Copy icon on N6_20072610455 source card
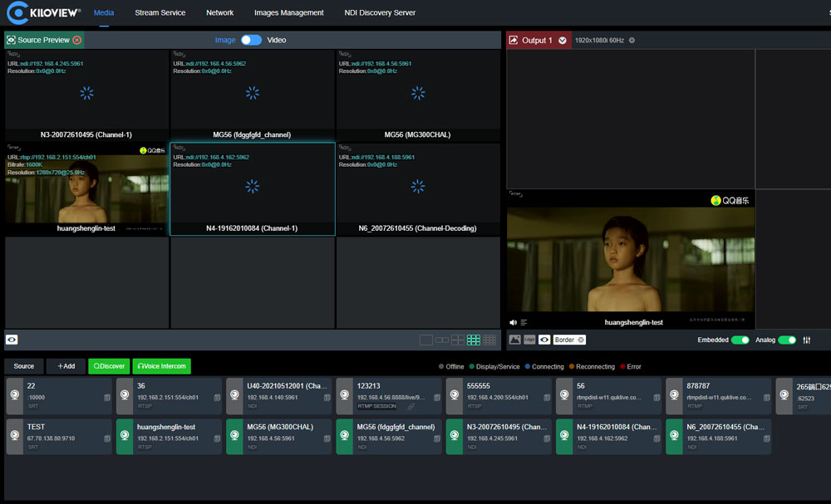This screenshot has height=504, width=831. click(x=766, y=438)
